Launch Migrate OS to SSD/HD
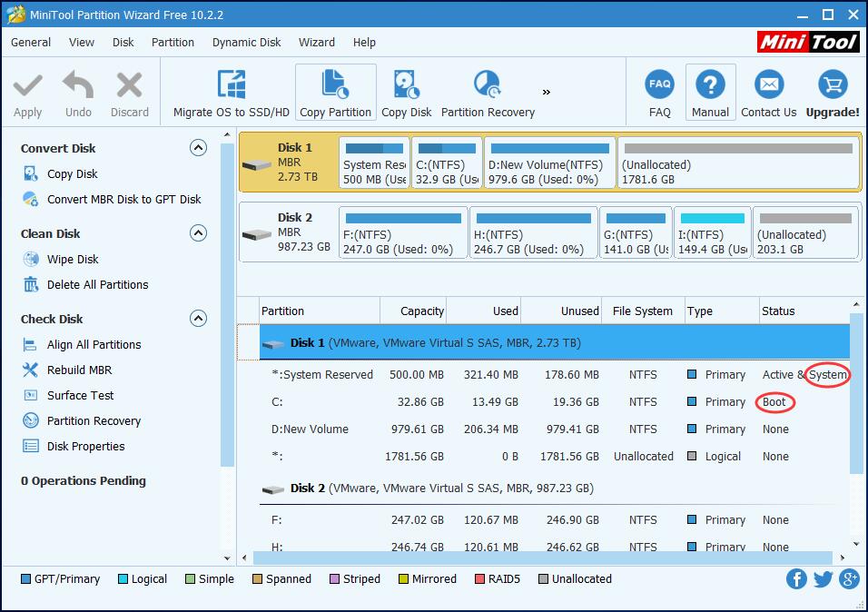 [x=231, y=94]
